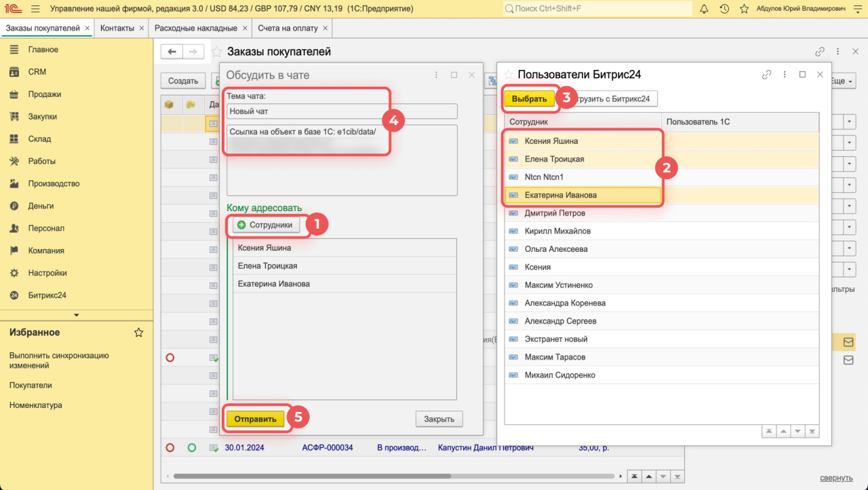Open "Выполнить синхронизацию изменений" favorite link

click(59, 360)
